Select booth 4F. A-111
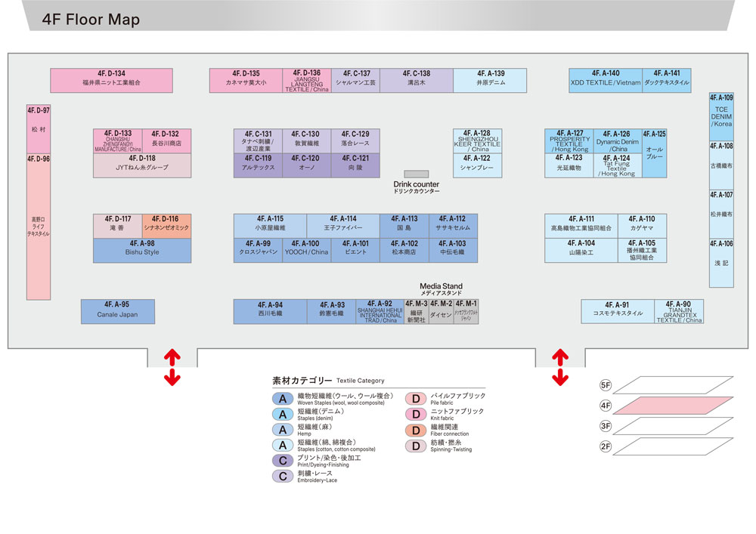Screen dimensions: 756x534 pyautogui.click(x=581, y=227)
